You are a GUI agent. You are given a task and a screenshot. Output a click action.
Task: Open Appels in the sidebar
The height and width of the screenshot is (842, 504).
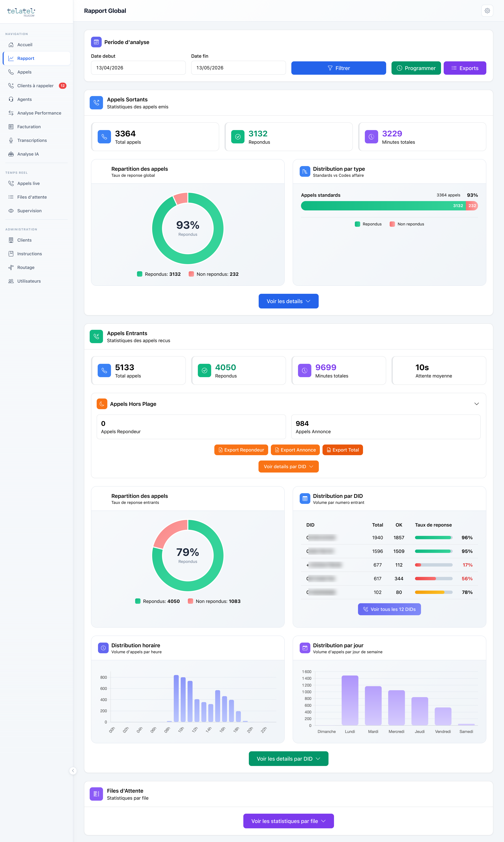click(x=37, y=72)
